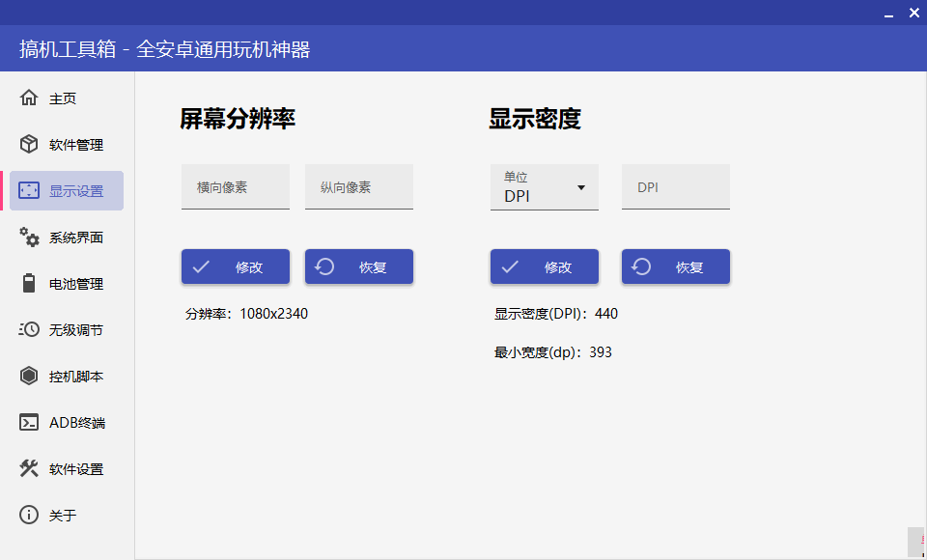
Task: Click the tools icon beside 软件设置
Action: (28, 468)
